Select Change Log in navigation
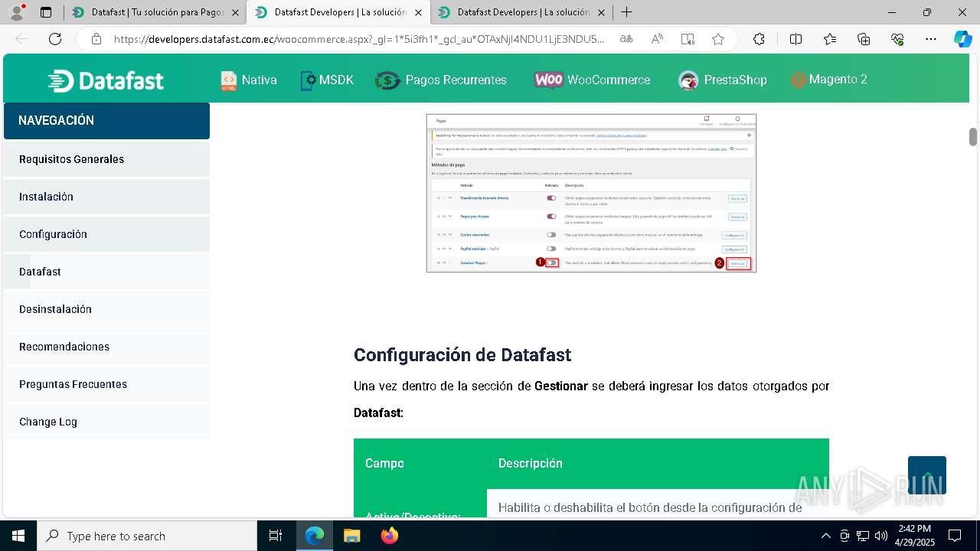980x551 pixels. pos(106,422)
